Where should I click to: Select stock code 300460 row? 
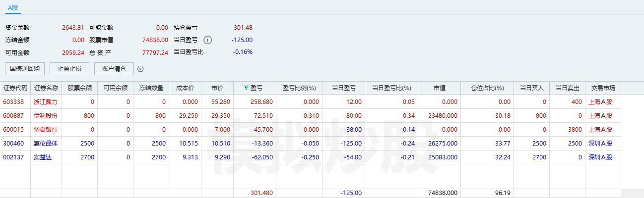tap(322, 143)
